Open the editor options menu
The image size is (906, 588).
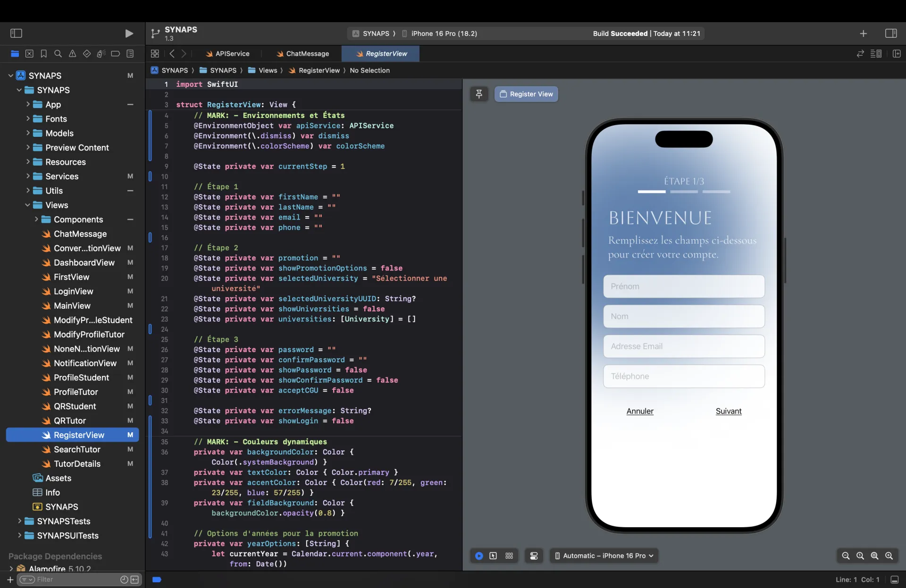876,54
